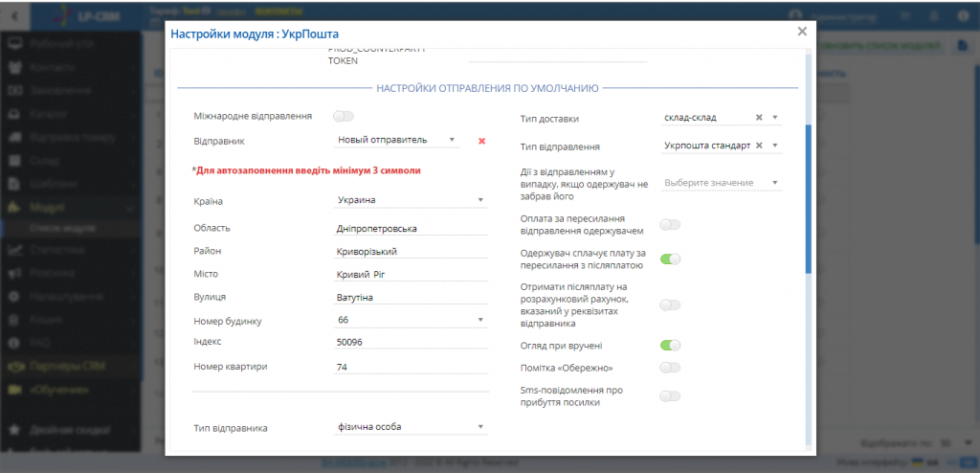This screenshot has width=980, height=473.
Task: Click the Місто field Кривий Ріг
Action: (x=410, y=275)
